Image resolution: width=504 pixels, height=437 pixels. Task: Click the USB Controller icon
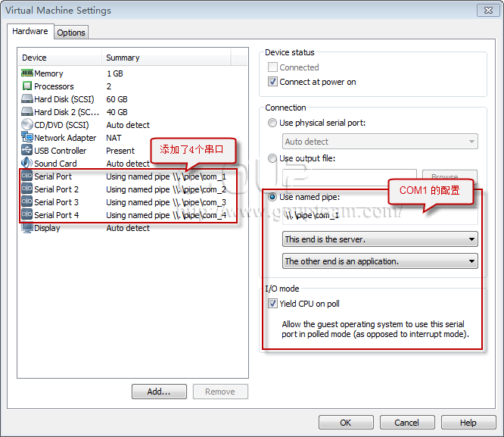[x=27, y=150]
